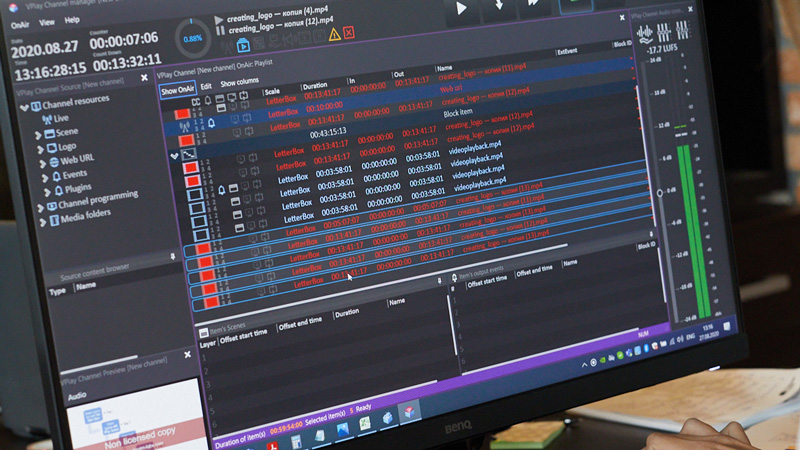The width and height of the screenshot is (800, 450).
Task: Open the Show columns menu
Action: 239,82
